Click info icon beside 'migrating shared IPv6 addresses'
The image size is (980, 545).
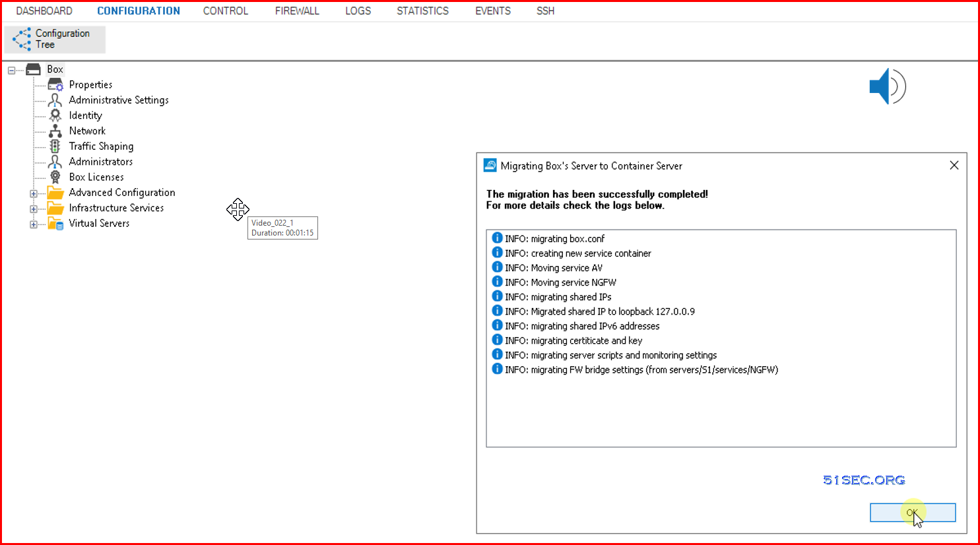click(497, 325)
